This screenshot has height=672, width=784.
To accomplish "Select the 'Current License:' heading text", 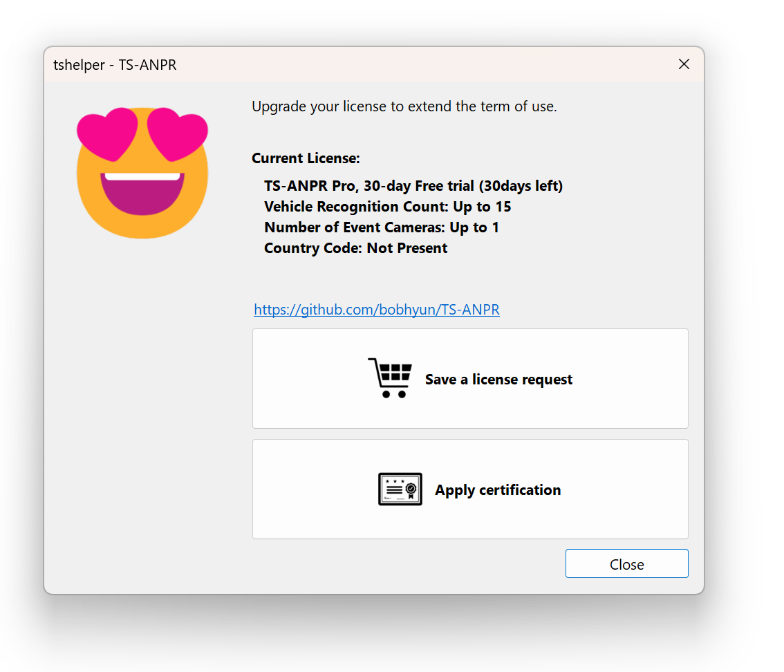I will [x=306, y=158].
